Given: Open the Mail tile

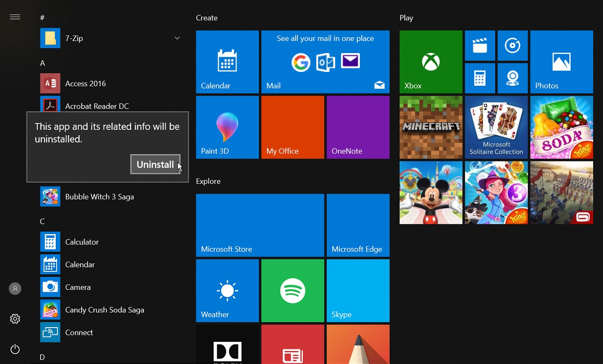Looking at the screenshot, I should (325, 62).
